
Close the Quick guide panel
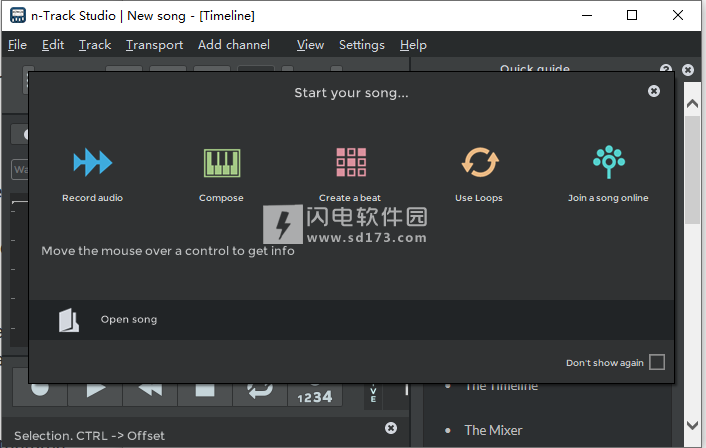click(x=688, y=70)
